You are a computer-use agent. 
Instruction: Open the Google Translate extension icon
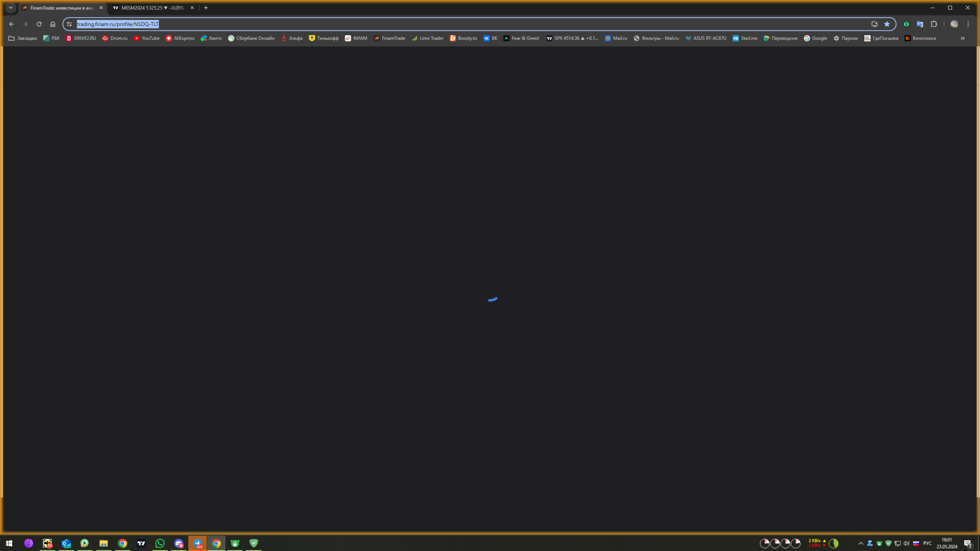coord(920,24)
